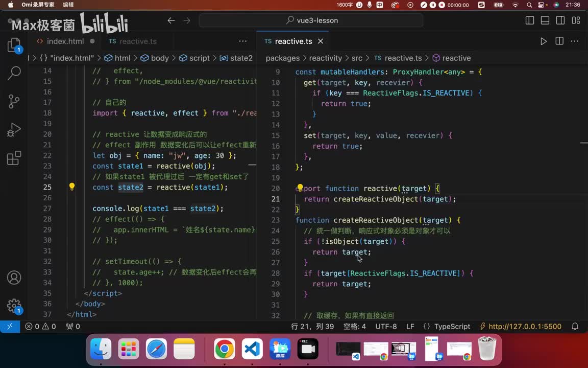This screenshot has height=368, width=588.
Task: Click ReactiveFlags.IS_REACTIVE on line 11
Action: coord(415,93)
